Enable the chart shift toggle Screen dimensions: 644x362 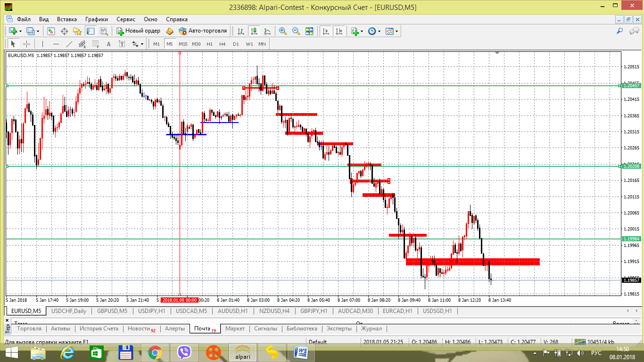click(339, 31)
